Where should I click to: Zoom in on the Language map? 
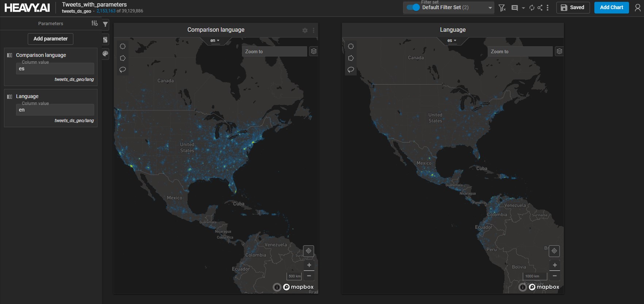(555, 265)
